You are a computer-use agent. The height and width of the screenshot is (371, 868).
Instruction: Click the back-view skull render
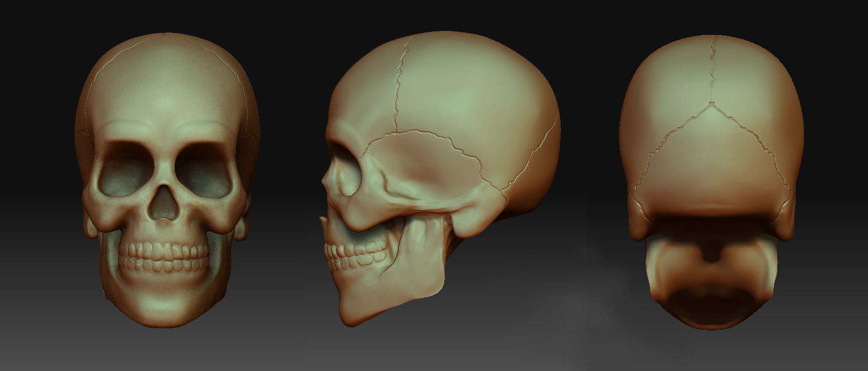711,181
